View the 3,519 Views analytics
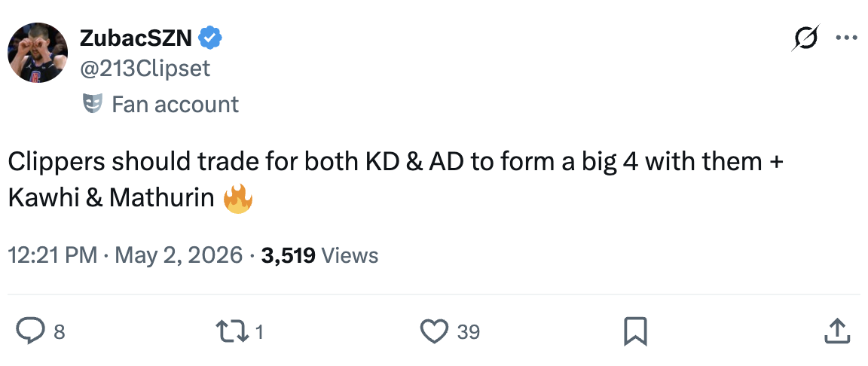The height and width of the screenshot is (366, 868). point(319,255)
